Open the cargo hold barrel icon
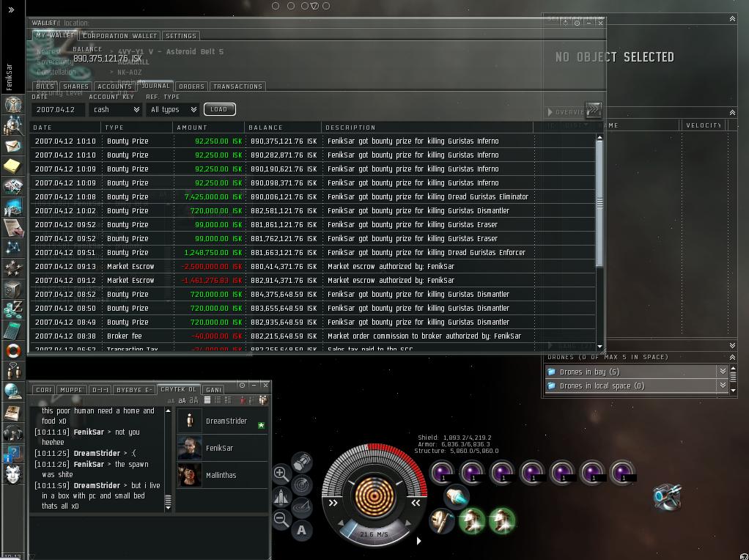 302,462
